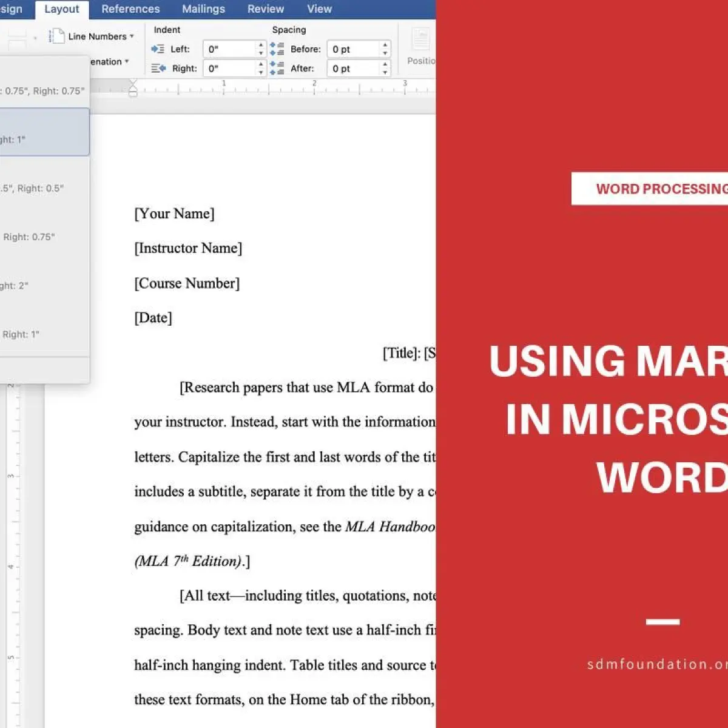This screenshot has height=728, width=728.
Task: Increase the Left indent with up arrow
Action: click(x=261, y=45)
